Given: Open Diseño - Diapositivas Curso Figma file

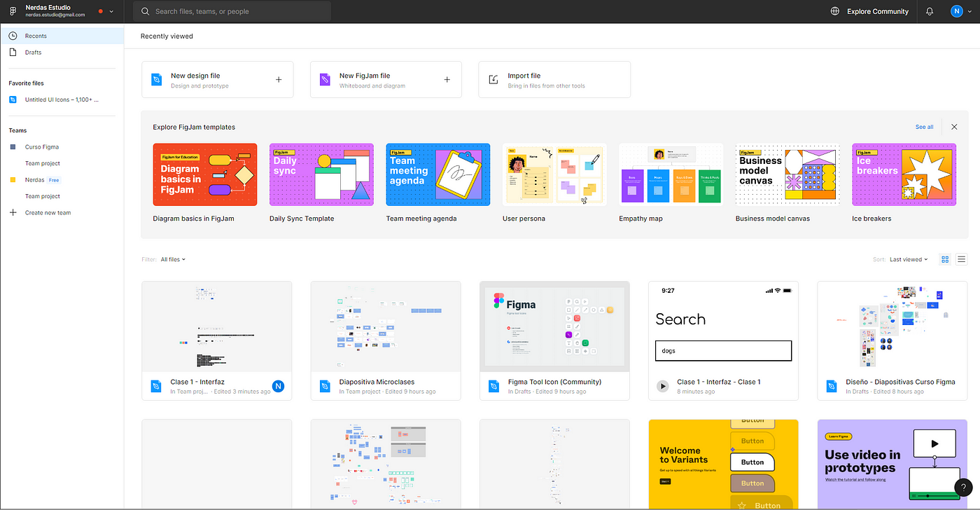Looking at the screenshot, I should coord(892,340).
